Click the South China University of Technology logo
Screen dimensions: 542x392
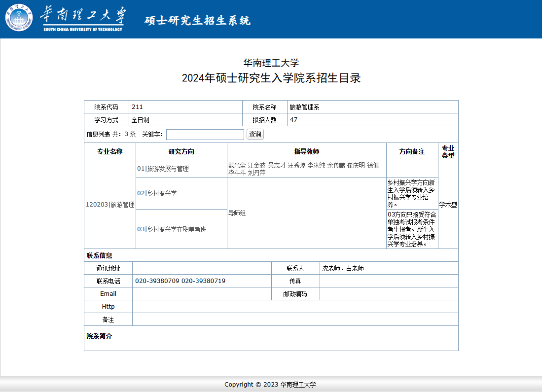[65, 18]
